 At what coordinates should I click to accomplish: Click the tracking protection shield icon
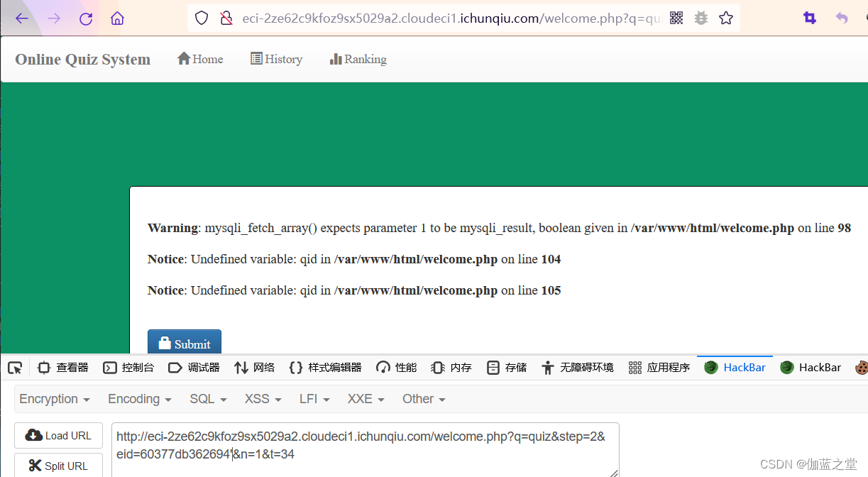(201, 18)
